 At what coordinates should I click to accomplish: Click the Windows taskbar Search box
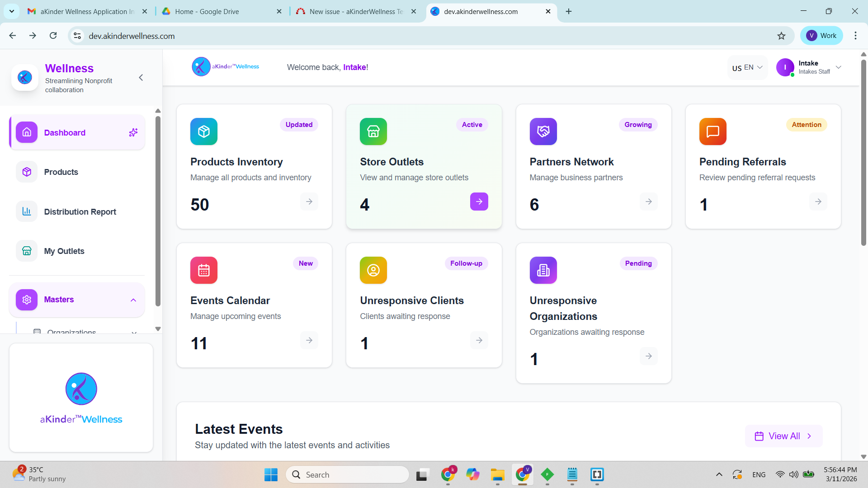pyautogui.click(x=347, y=474)
